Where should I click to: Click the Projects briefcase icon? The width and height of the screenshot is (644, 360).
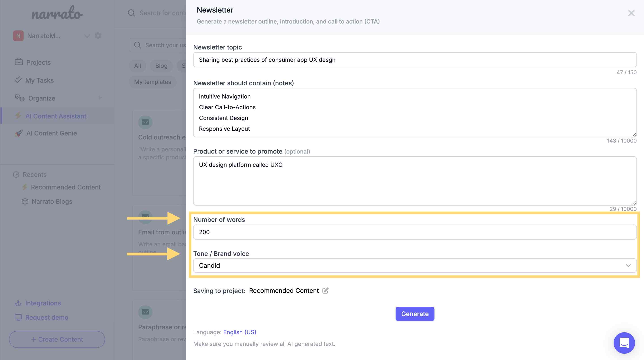pyautogui.click(x=19, y=62)
